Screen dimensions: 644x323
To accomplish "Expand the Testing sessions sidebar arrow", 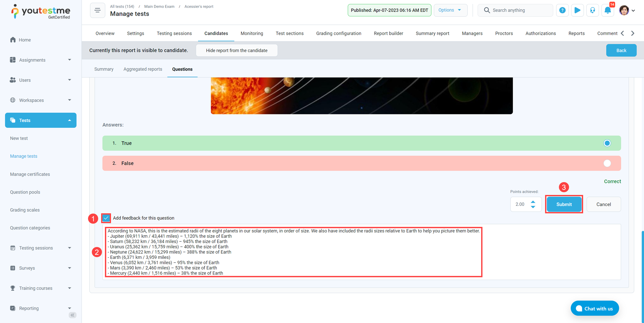I will [x=69, y=248].
